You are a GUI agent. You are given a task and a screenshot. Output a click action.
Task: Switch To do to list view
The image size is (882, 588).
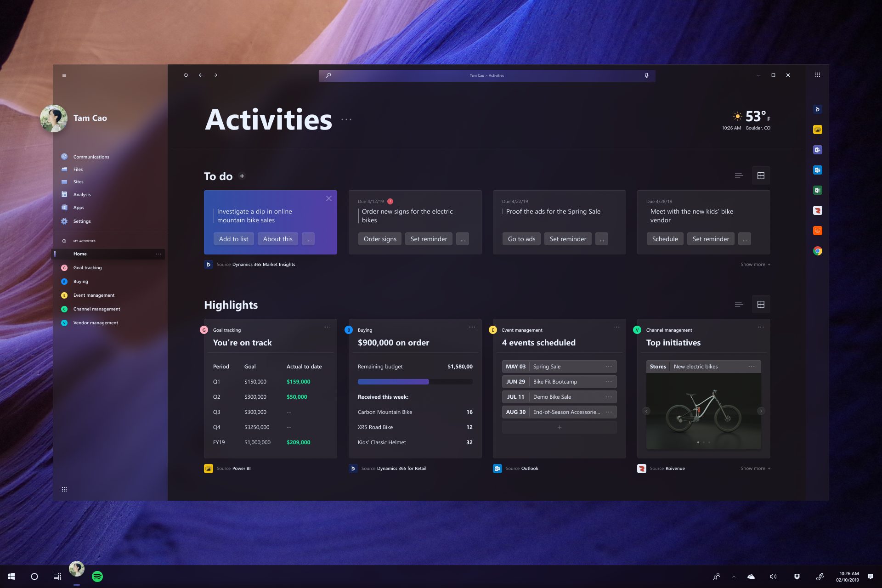(739, 176)
